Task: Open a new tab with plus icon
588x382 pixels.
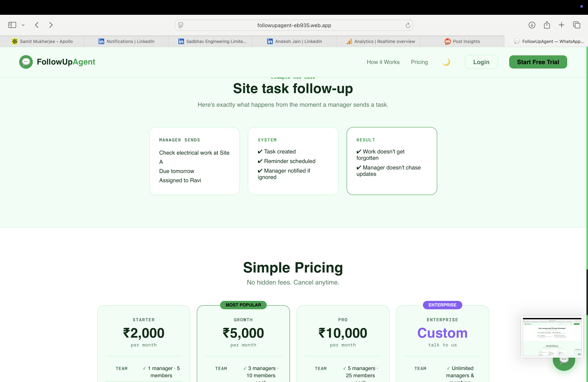Action: (561, 25)
